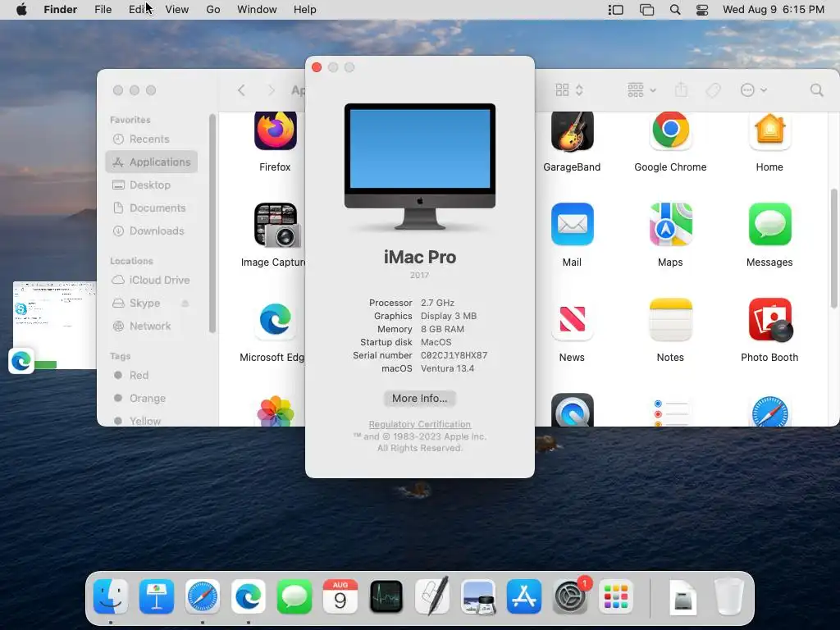Select Recents in the Finder sidebar

pyautogui.click(x=152, y=139)
